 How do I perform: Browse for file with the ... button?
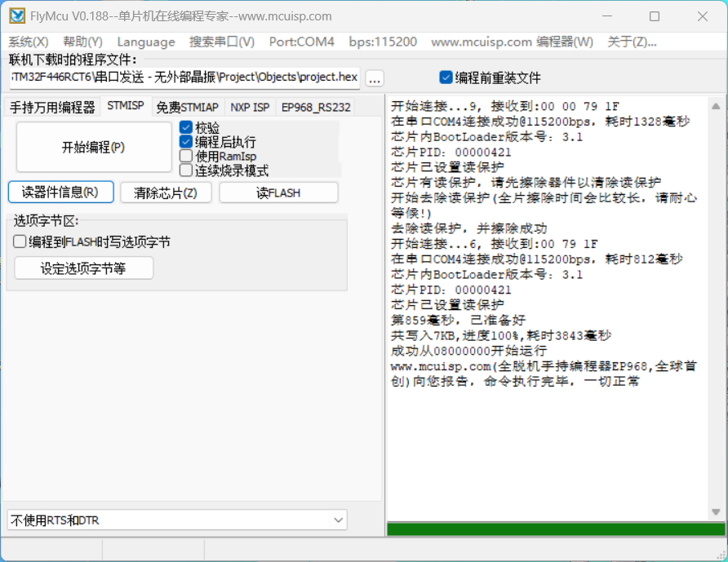(375, 78)
